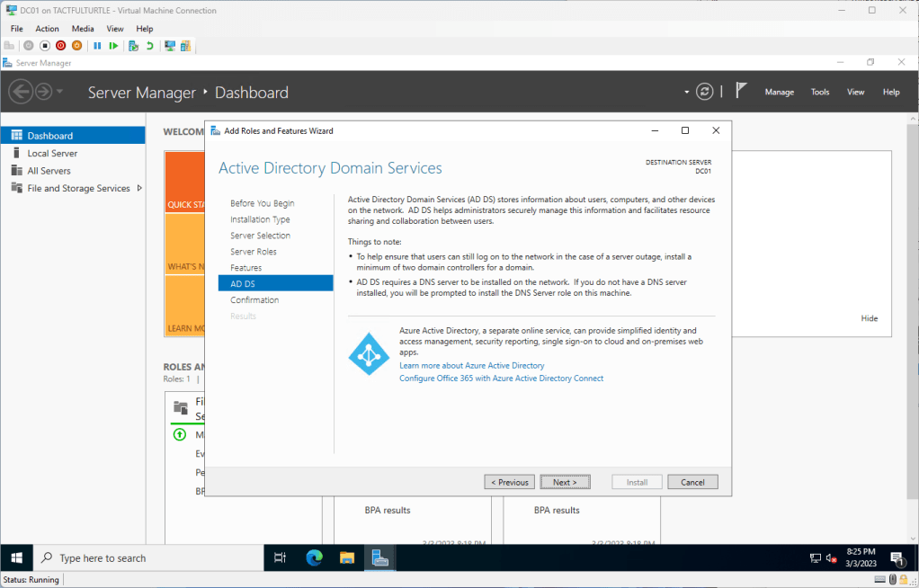Viewport: 919px width, 588px height.
Task: Refresh the Server Manager dashboard
Action: coord(706,92)
